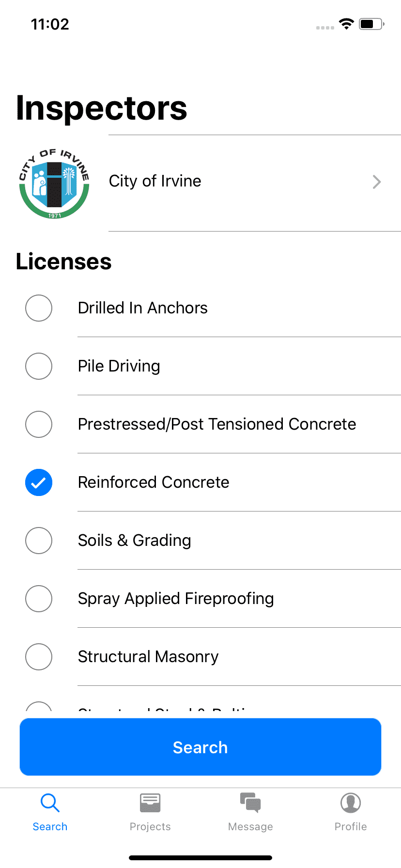Select the Drilled In Anchors circle
The width and height of the screenshot is (401, 868).
[39, 308]
